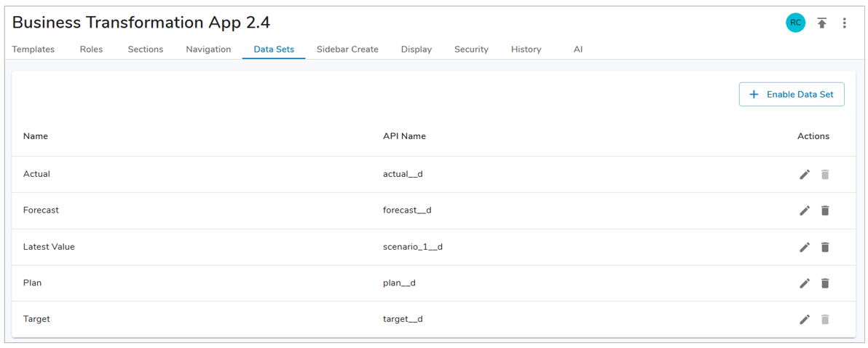View the History tab
Image resolution: width=868 pixels, height=348 pixels.
click(526, 50)
